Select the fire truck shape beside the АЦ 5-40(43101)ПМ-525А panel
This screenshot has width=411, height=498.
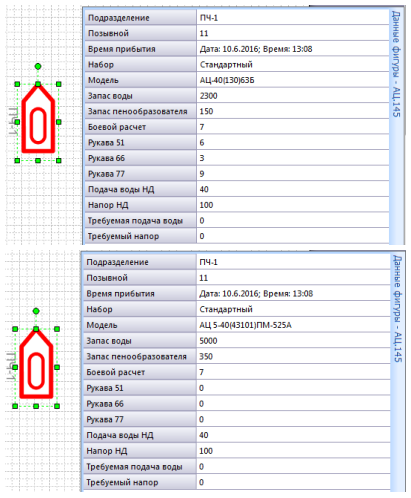click(x=36, y=363)
